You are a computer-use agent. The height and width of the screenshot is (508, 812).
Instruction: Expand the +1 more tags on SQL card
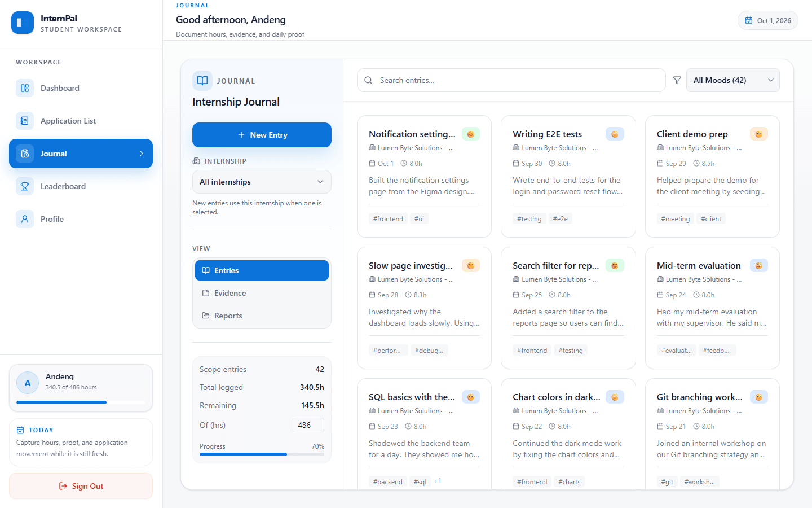(438, 481)
